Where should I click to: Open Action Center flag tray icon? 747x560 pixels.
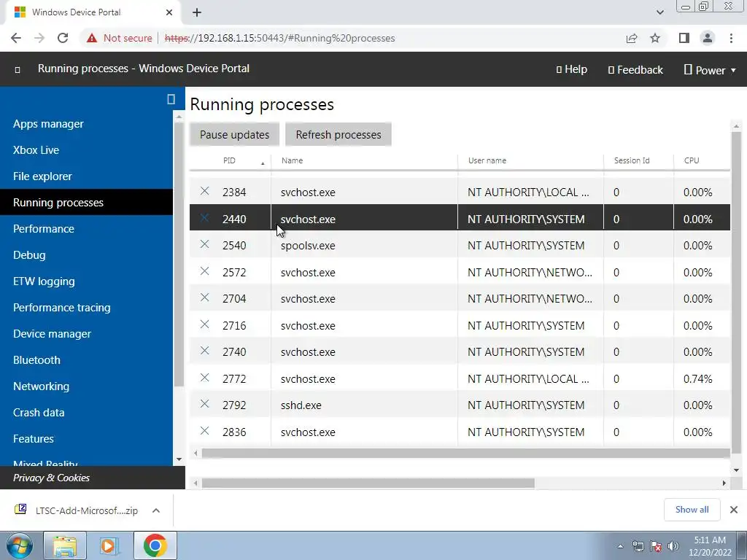656,546
